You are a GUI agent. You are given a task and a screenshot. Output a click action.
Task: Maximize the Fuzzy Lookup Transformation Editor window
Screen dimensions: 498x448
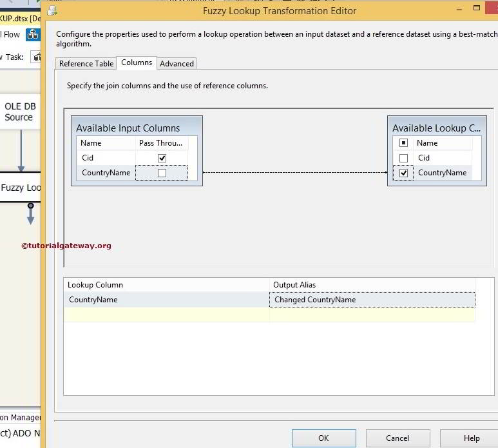pos(476,8)
